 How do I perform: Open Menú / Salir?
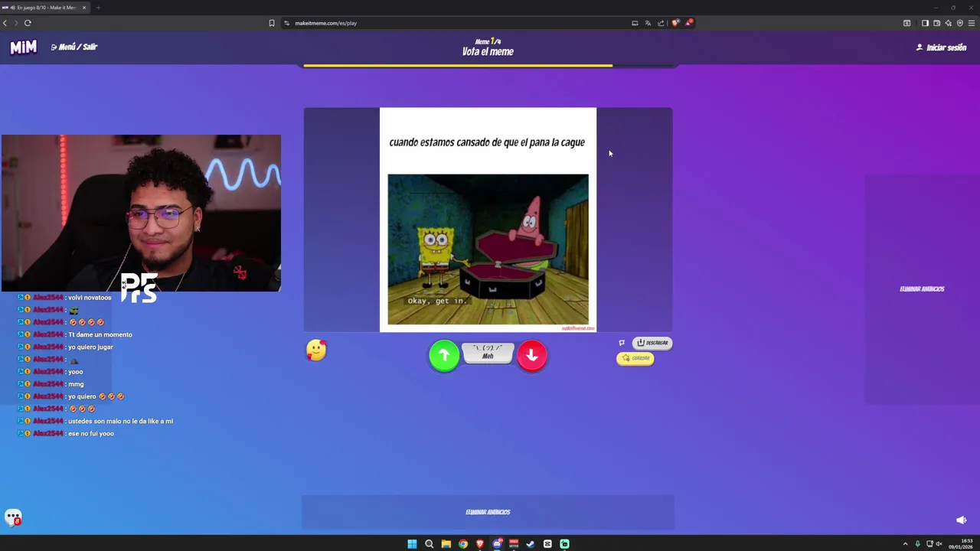pyautogui.click(x=74, y=47)
